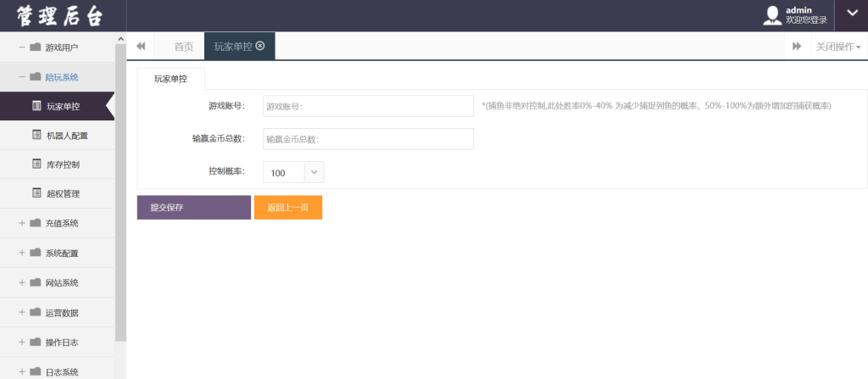Click the 提交保存 button
The height and width of the screenshot is (379, 868).
(194, 207)
